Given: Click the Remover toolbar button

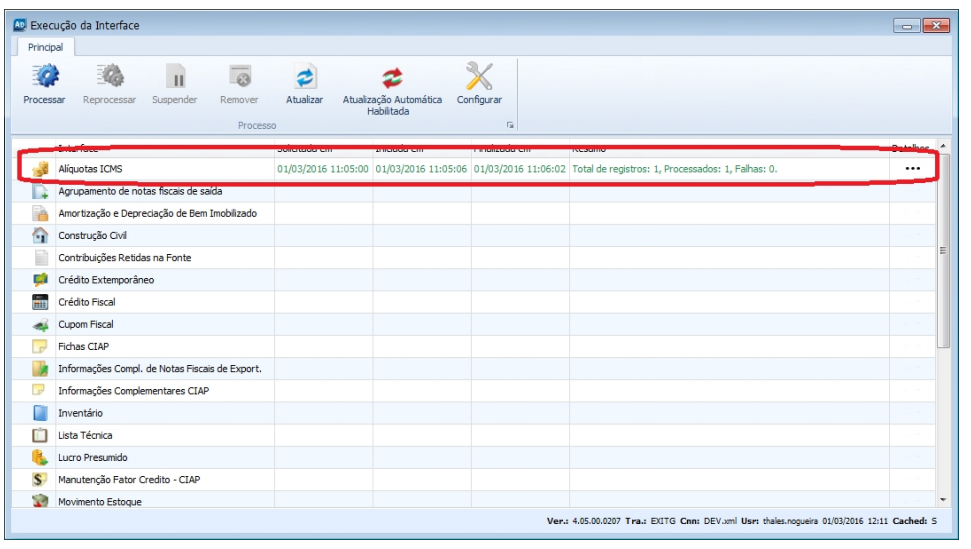Looking at the screenshot, I should pos(239,77).
